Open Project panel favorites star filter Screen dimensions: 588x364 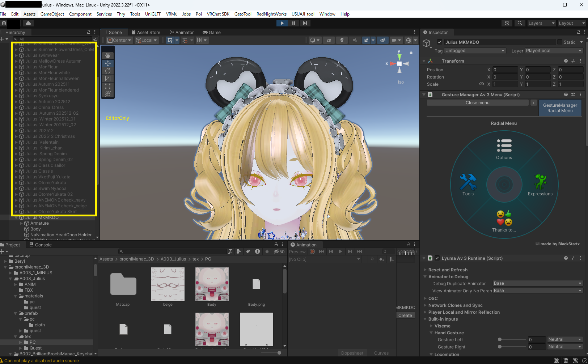pyautogui.click(x=267, y=251)
